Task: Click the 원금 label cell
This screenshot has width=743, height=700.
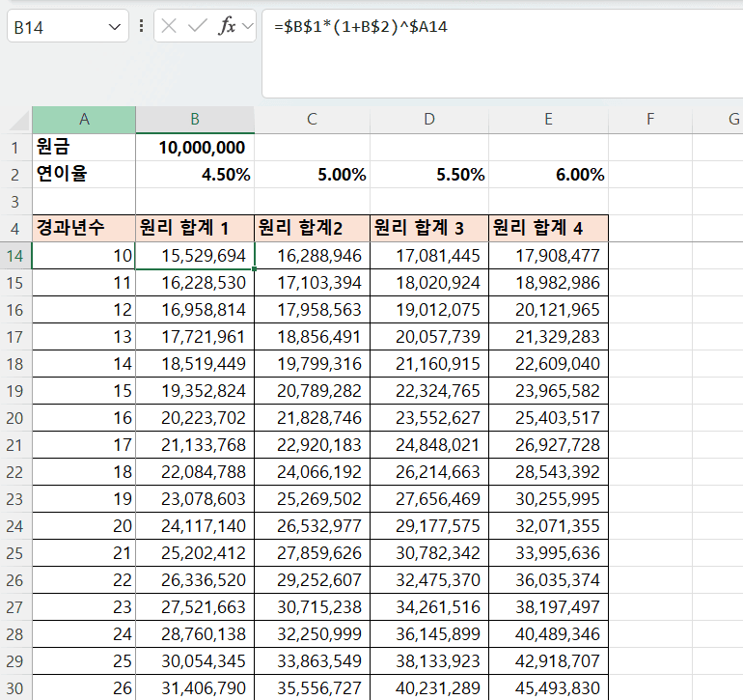Action: tap(84, 148)
